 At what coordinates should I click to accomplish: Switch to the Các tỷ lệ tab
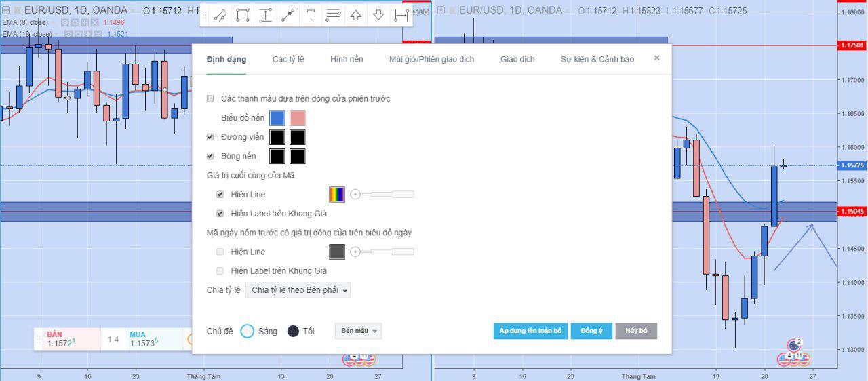[288, 59]
